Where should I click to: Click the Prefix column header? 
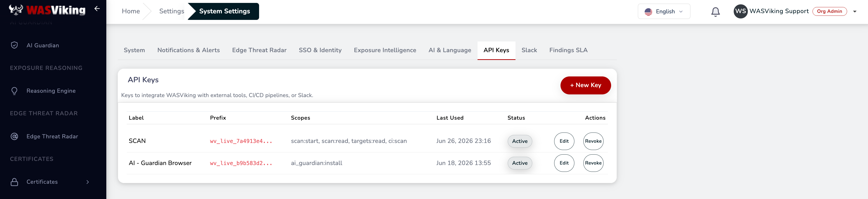pos(218,118)
